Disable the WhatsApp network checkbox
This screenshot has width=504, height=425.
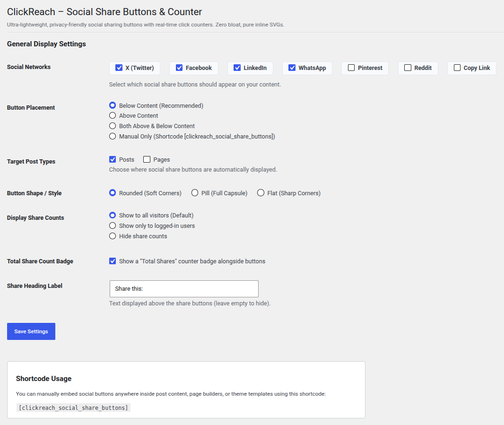click(292, 68)
